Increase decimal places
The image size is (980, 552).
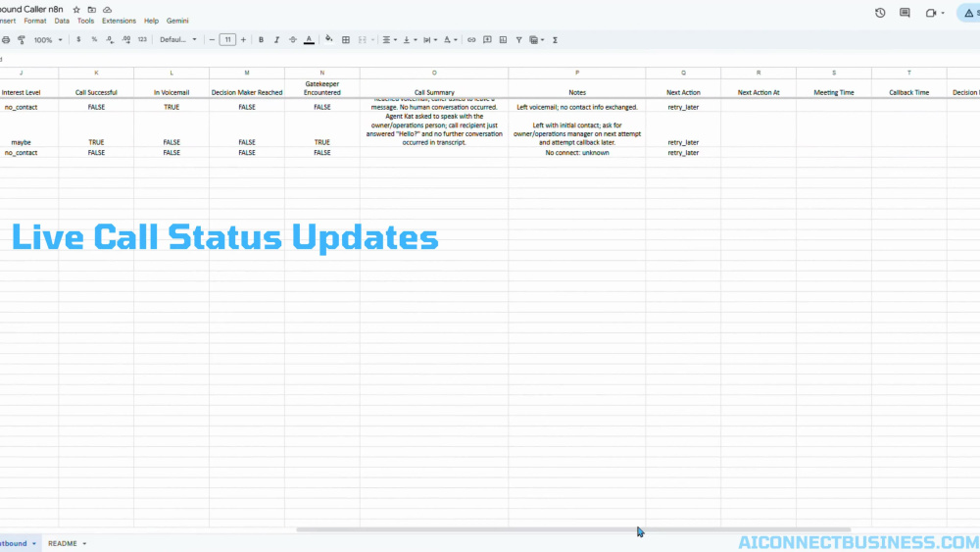(x=126, y=39)
